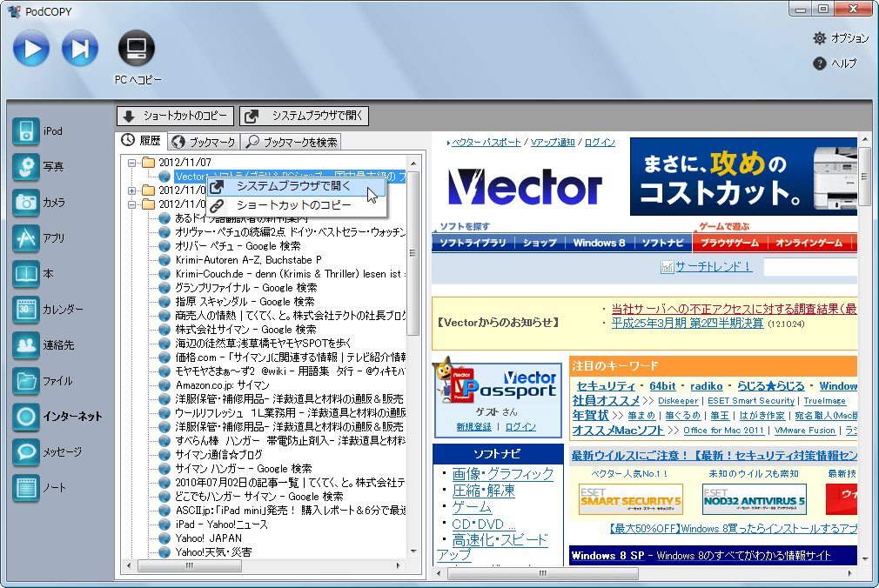This screenshot has width=879, height=588.
Task: Click history list vertical scrollbar thumb
Action: coord(413,253)
